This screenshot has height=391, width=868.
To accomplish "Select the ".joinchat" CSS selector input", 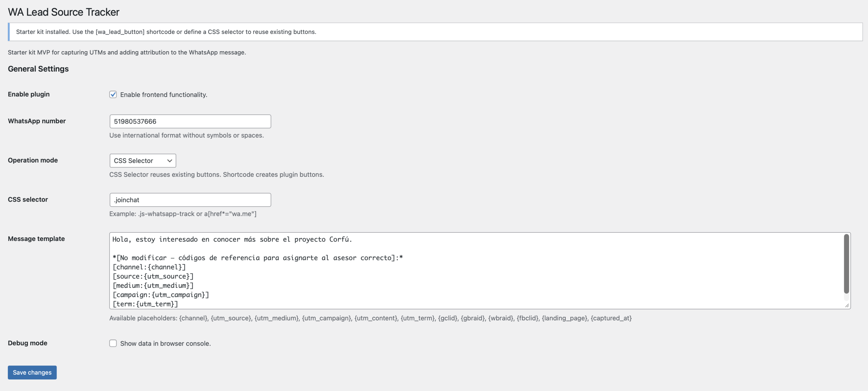I will coord(190,200).
